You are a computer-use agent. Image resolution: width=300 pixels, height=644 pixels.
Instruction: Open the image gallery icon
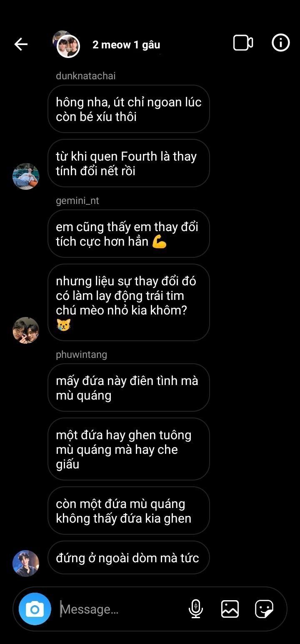coord(230,609)
